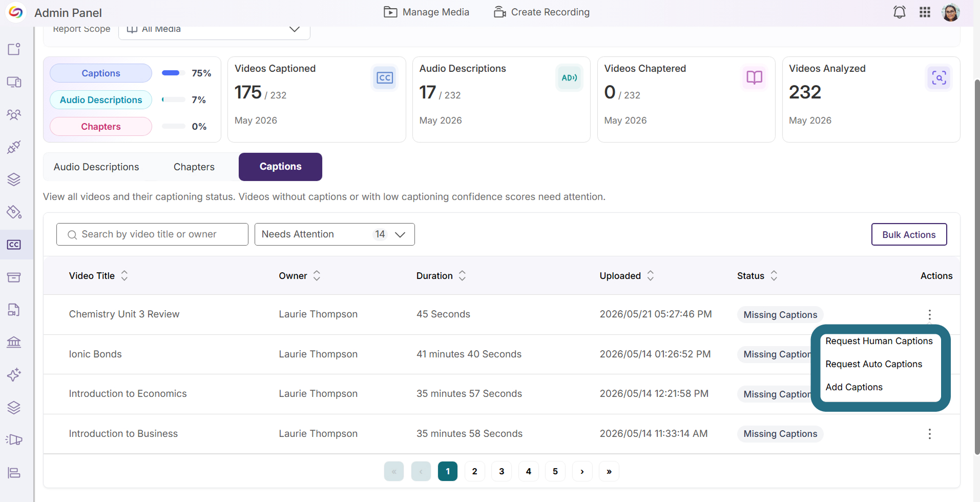Click the sparkle AI sidebar icon
The height and width of the screenshot is (502, 980).
click(14, 375)
